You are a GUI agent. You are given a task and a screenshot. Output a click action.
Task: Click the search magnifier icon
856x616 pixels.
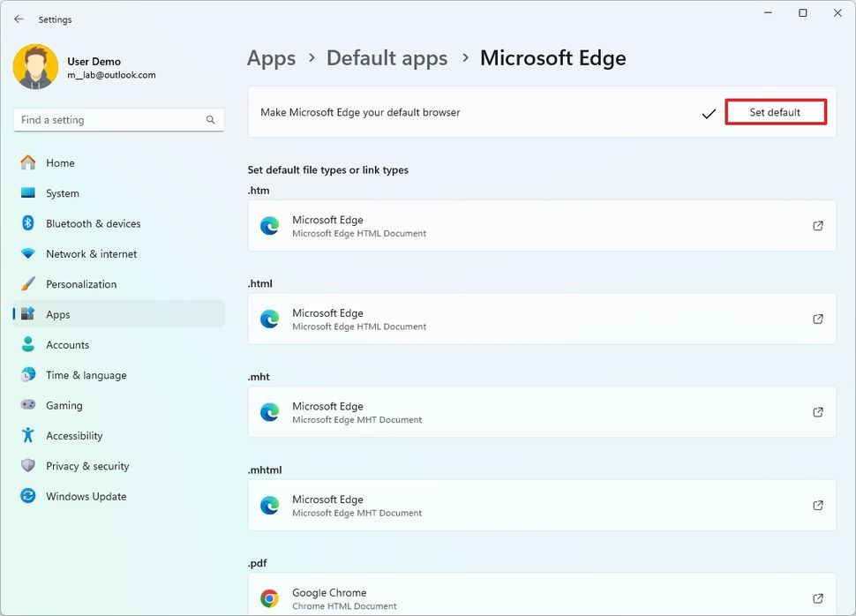click(x=211, y=120)
